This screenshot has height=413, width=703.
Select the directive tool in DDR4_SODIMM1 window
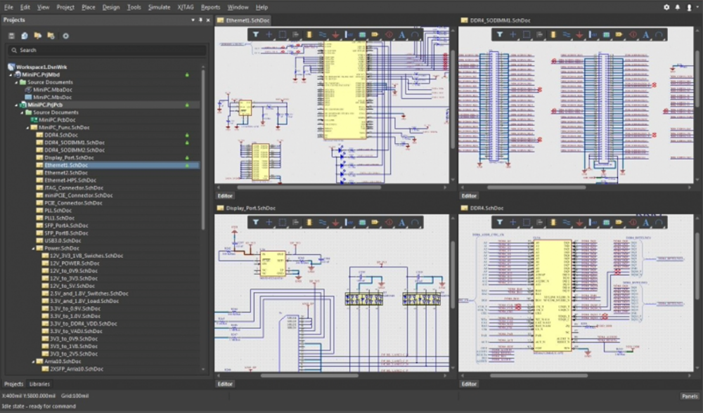pyautogui.click(x=633, y=35)
